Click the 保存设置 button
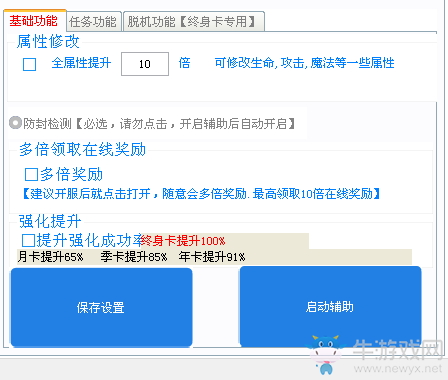This screenshot has width=448, height=380. click(x=102, y=307)
